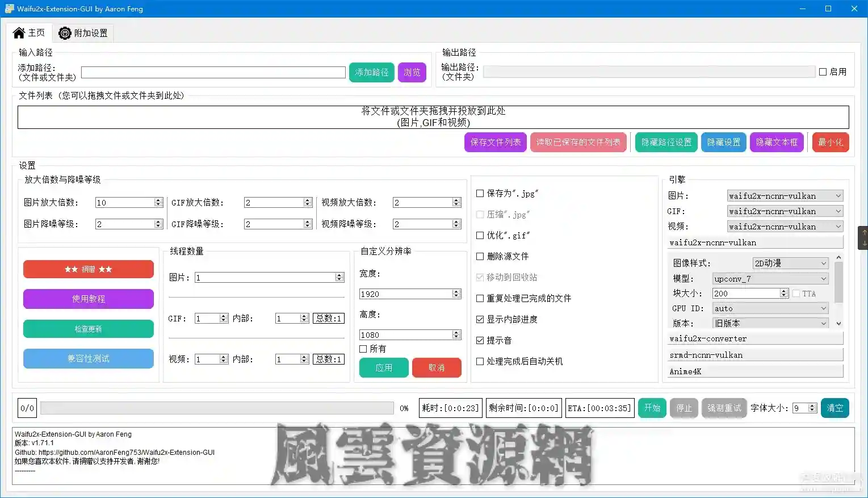Viewport: 868px width, 498px height.
Task: Click the 总数:1 GIF total label
Action: (329, 319)
